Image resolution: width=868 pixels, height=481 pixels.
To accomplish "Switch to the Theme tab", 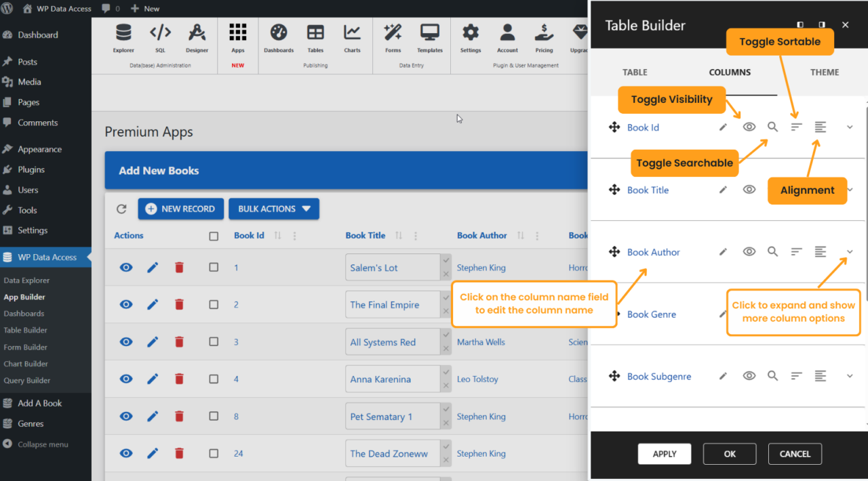I will click(x=824, y=72).
